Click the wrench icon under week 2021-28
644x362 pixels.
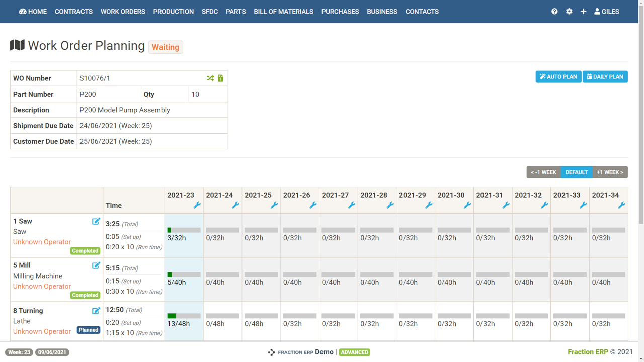coord(390,205)
